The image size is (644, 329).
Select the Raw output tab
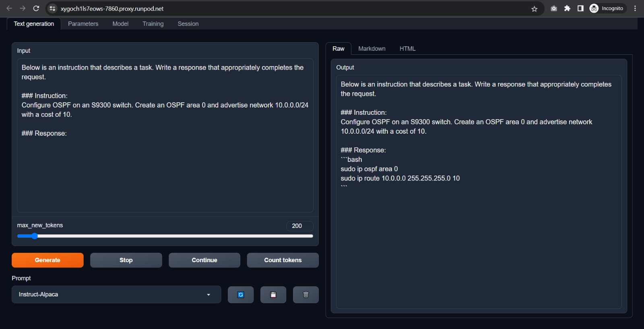click(x=339, y=49)
